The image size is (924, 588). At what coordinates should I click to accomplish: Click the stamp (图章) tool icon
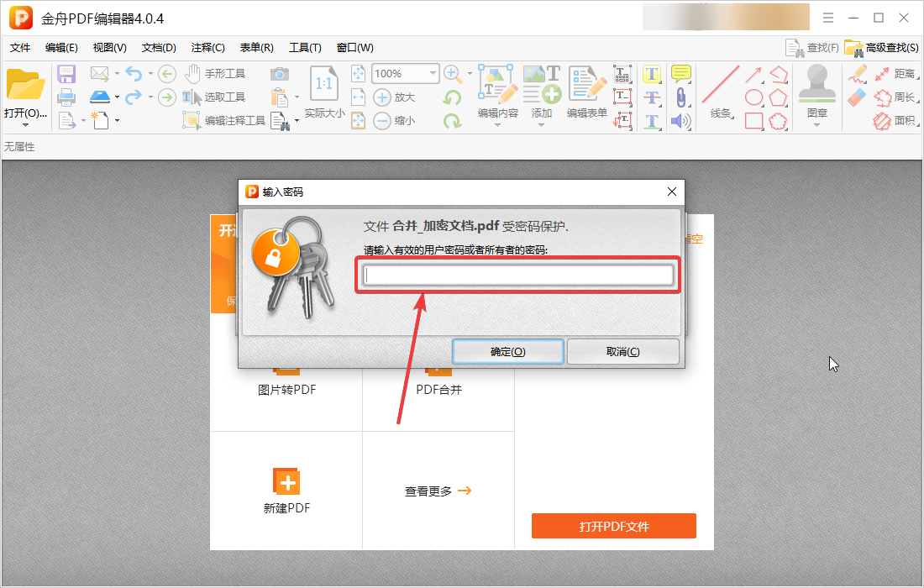pos(816,85)
